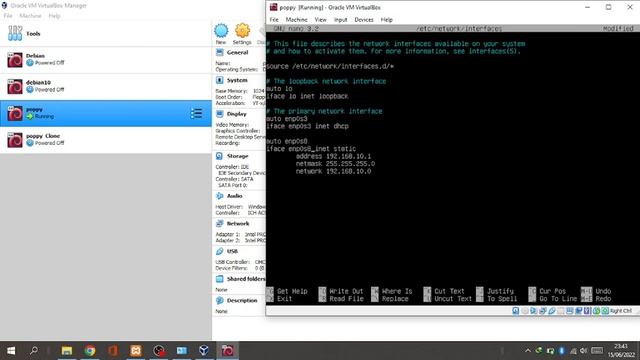Viewport: 640px width, 360px height.
Task: Click the virtualization V status icon
Action: [x=587, y=311]
